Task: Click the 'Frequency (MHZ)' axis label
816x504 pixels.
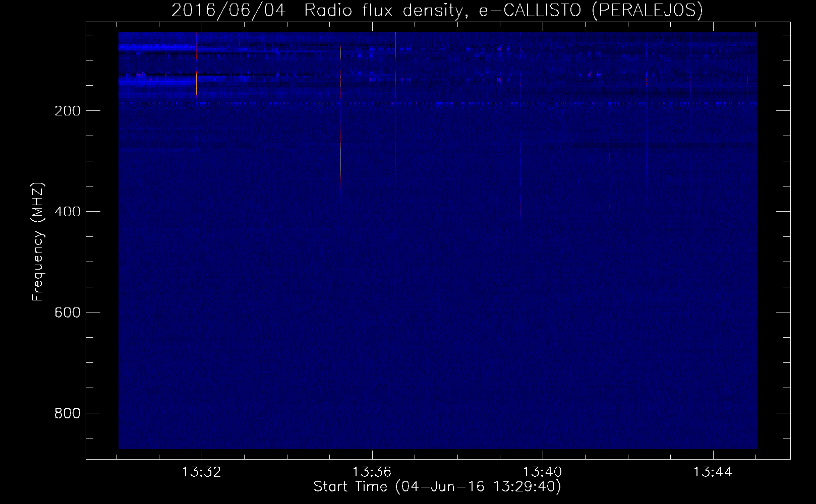Action: click(38, 242)
